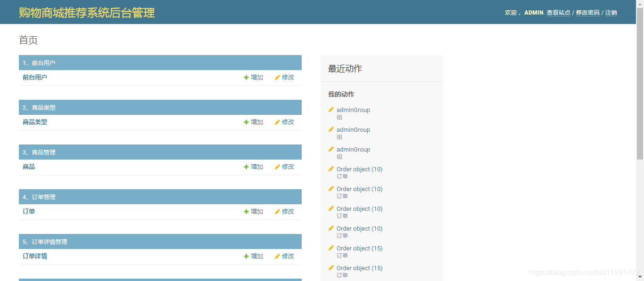
Task: Click the pencil icon in 订单 row
Action: [277, 211]
